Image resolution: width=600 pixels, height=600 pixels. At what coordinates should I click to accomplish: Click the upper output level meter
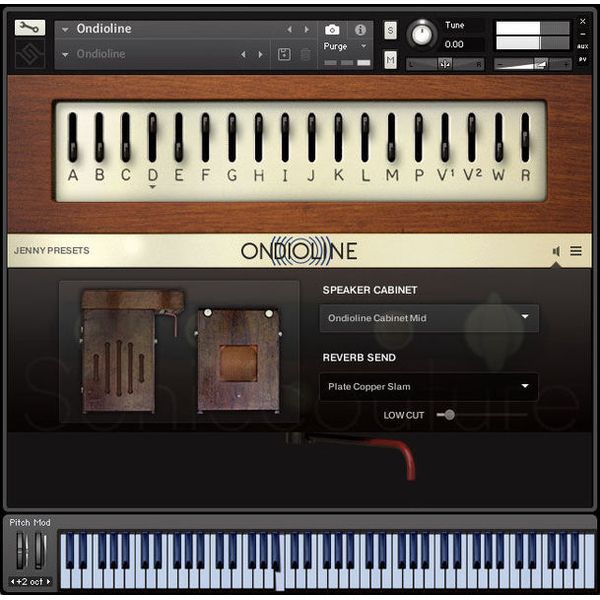(x=533, y=28)
